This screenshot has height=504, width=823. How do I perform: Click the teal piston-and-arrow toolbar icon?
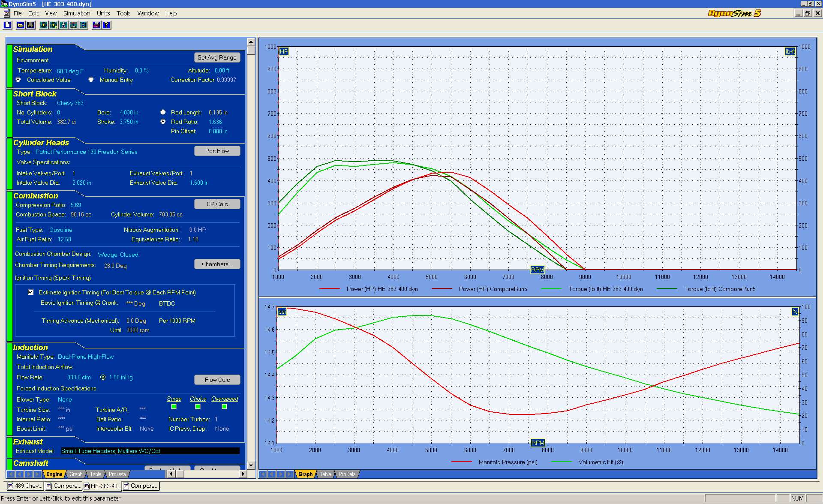coord(63,25)
